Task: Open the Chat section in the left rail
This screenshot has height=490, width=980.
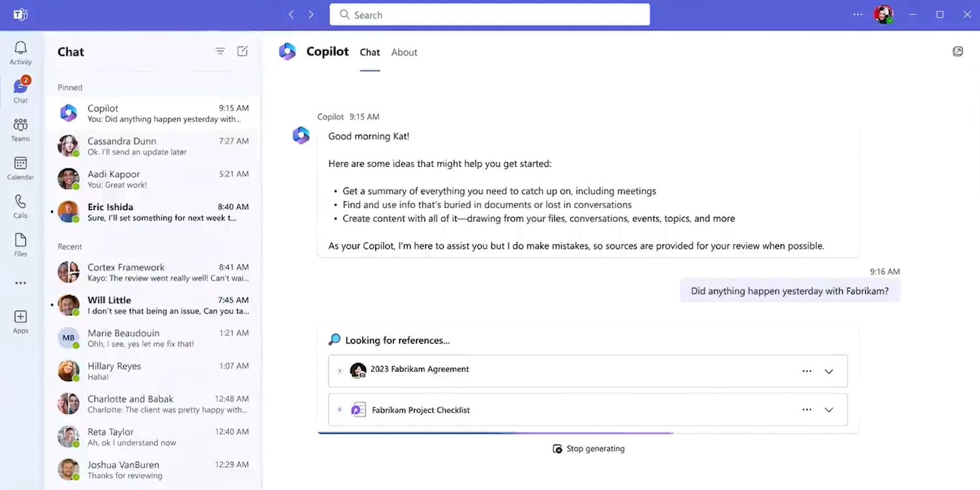Action: tap(20, 91)
